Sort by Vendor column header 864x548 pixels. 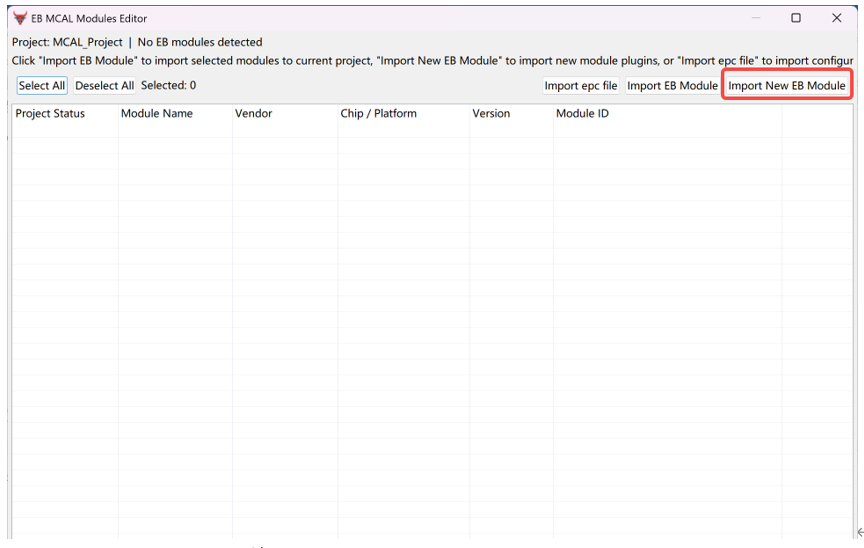[285, 113]
